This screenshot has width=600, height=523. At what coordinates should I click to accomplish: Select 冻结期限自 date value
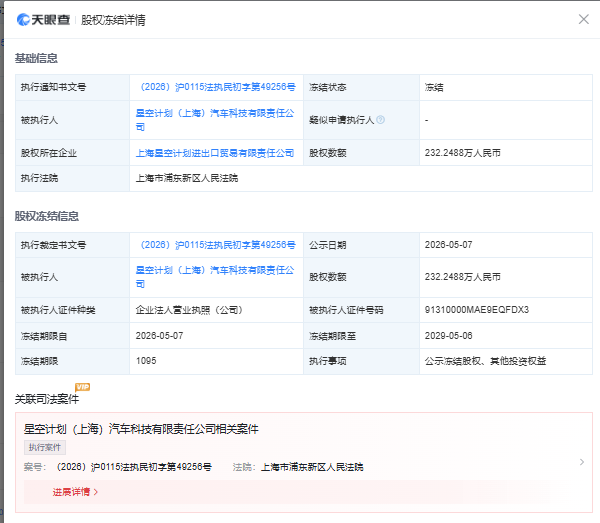pyautogui.click(x=160, y=336)
